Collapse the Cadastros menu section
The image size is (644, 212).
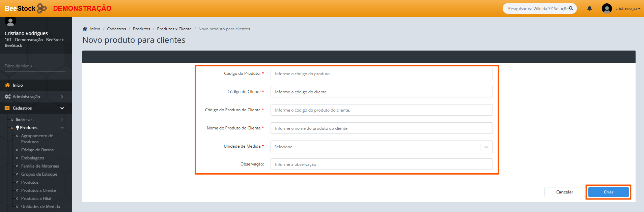point(62,108)
